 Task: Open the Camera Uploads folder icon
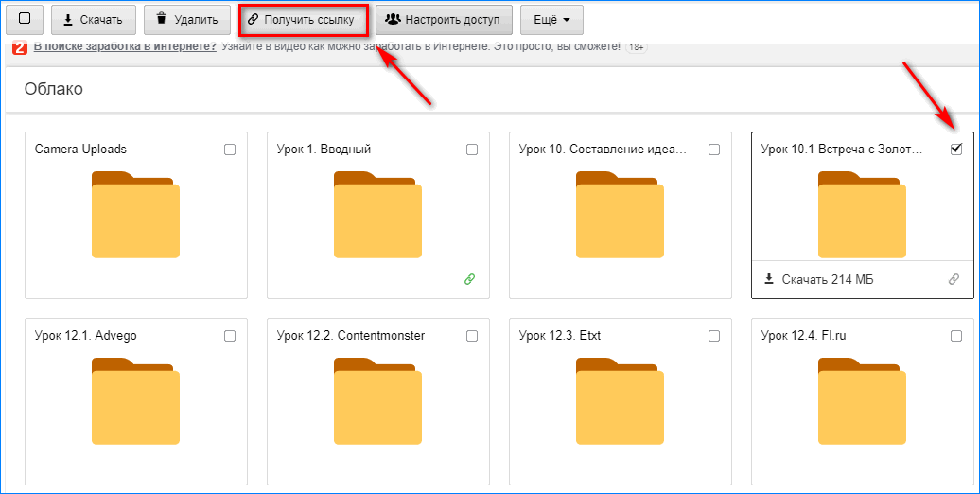click(135, 215)
